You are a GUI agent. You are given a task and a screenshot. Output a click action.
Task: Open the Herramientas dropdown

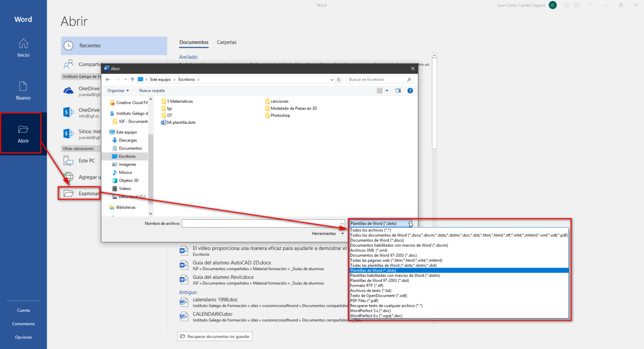point(328,233)
